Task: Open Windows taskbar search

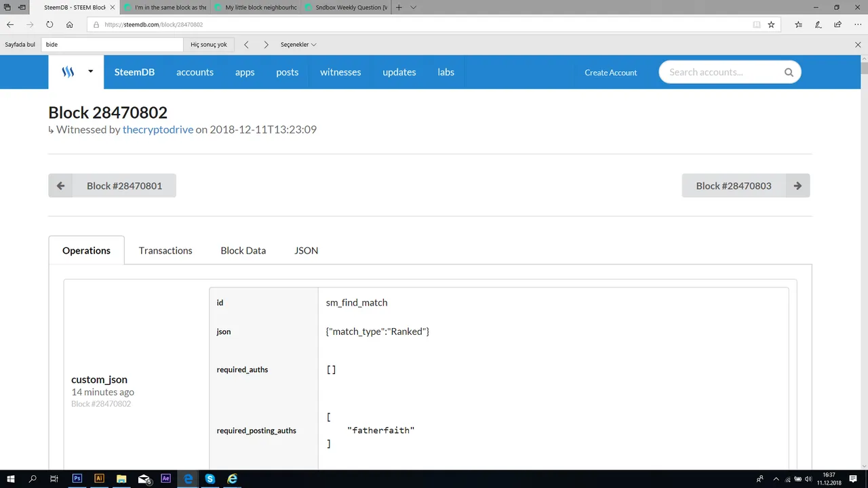Action: pyautogui.click(x=33, y=479)
